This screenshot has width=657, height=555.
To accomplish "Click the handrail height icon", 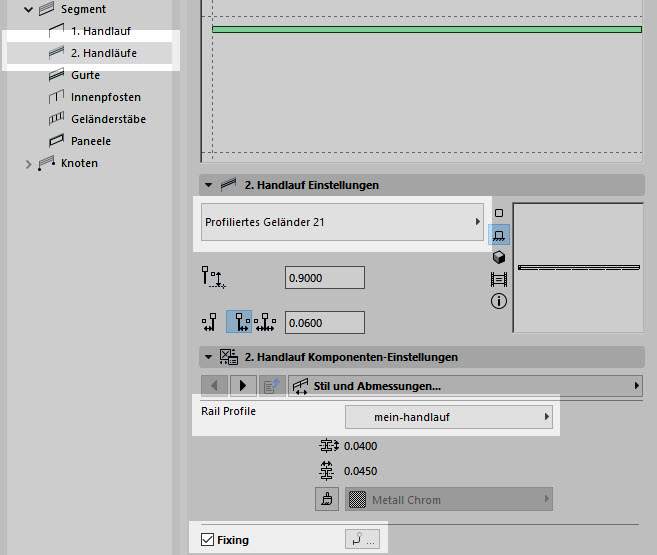I will pos(213,278).
